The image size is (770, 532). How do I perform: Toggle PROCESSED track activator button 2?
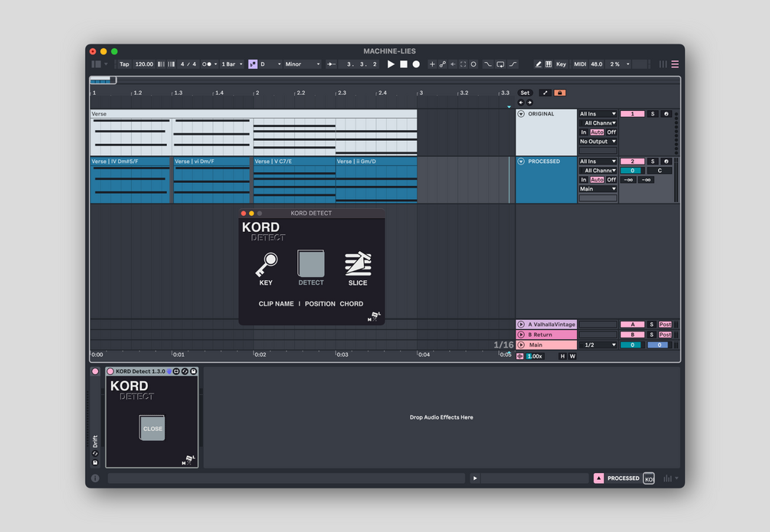[x=633, y=162]
